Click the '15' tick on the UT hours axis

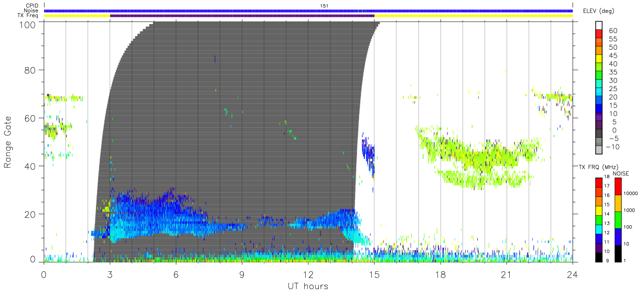coord(374,273)
